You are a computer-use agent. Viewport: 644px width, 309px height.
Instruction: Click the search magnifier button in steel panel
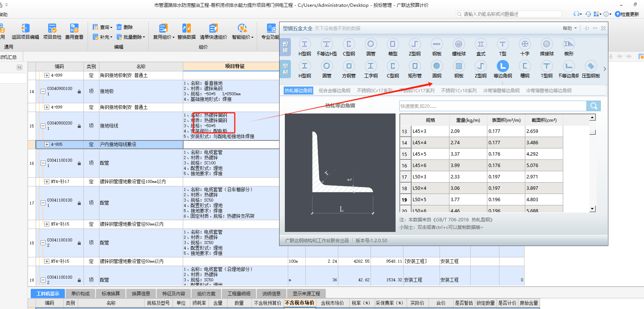(x=594, y=106)
